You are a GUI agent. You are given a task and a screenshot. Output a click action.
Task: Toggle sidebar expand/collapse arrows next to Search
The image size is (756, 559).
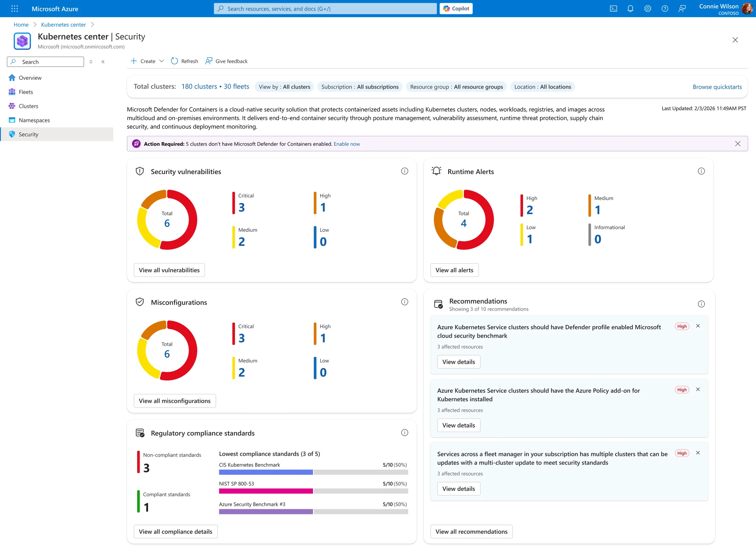point(91,62)
